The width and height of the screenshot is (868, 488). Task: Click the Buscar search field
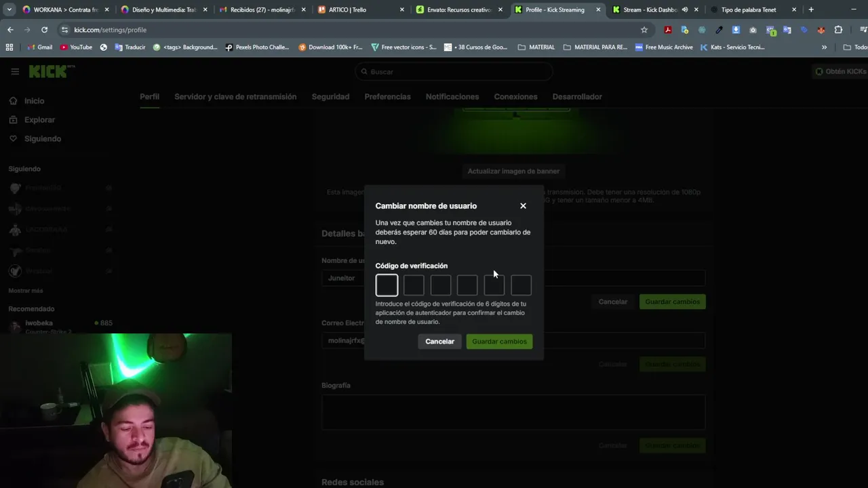tap(453, 72)
